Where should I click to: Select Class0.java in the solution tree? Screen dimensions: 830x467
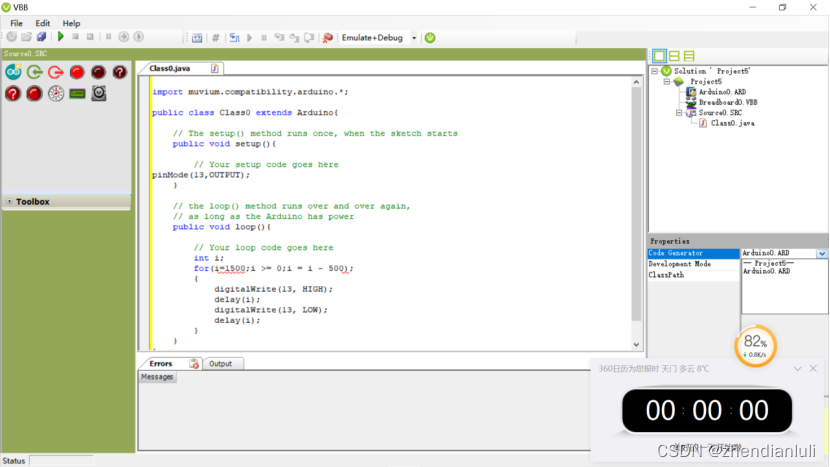(x=733, y=123)
